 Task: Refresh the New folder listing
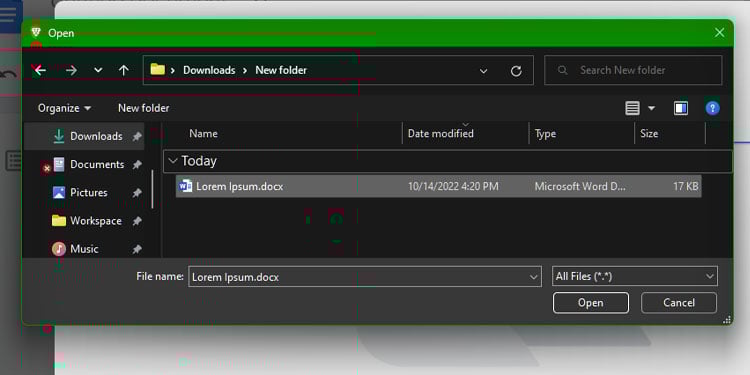(516, 71)
